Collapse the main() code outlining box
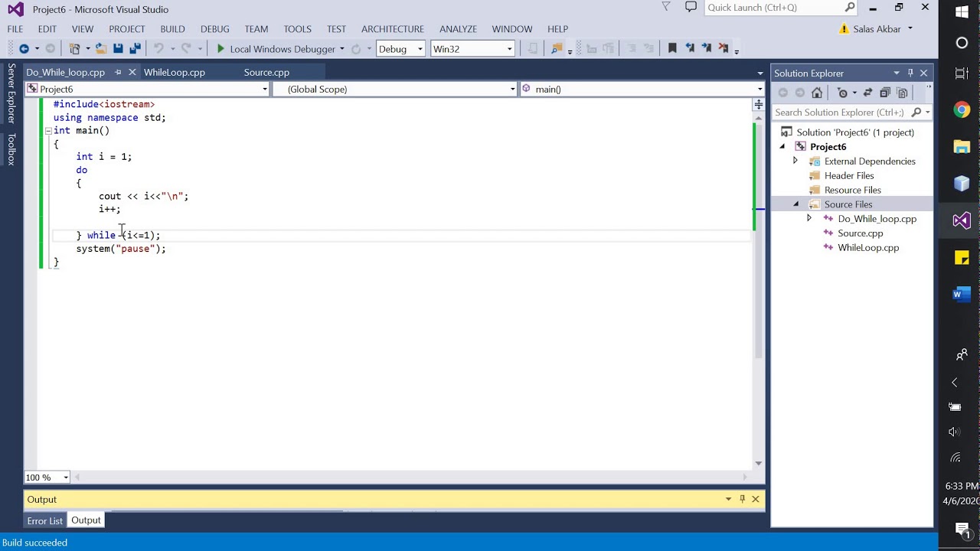The width and height of the screenshot is (980, 551). (47, 131)
